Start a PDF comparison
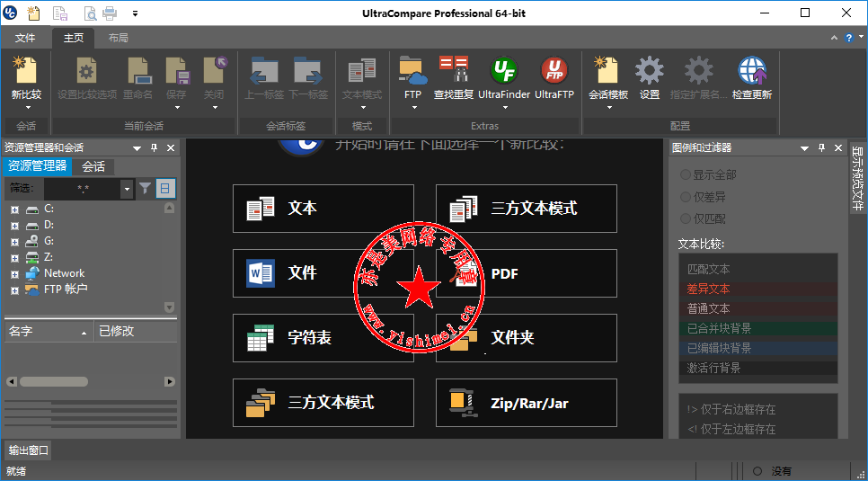 click(x=527, y=273)
